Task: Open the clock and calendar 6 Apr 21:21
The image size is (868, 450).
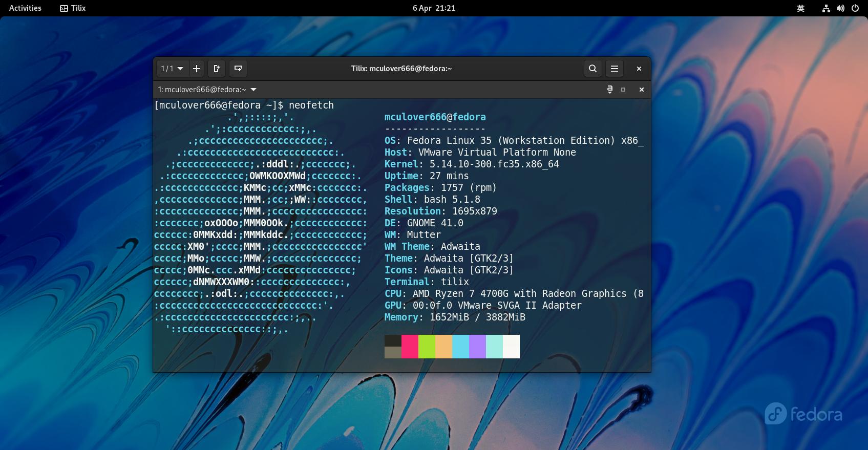Action: pos(434,8)
